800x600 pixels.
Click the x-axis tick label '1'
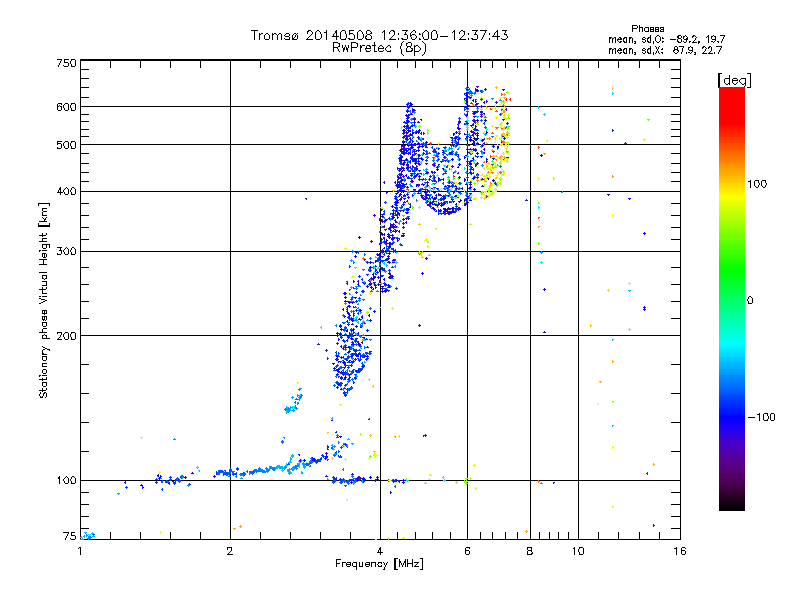(x=80, y=551)
